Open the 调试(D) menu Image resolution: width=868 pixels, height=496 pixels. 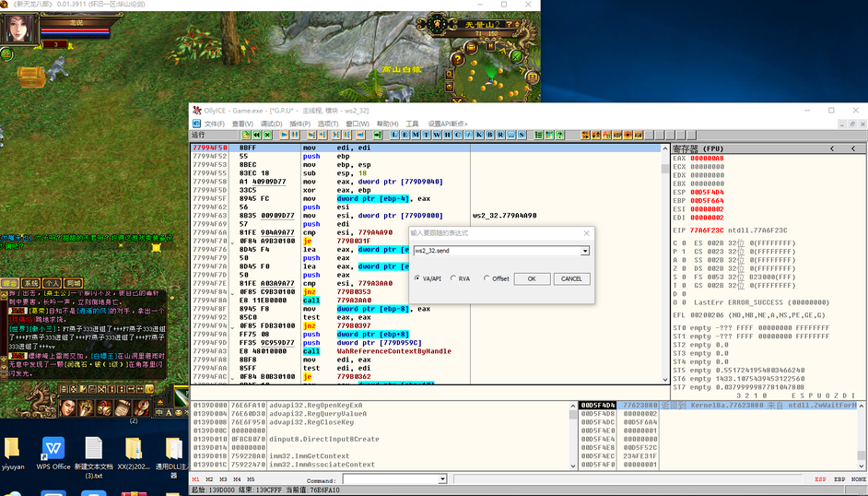click(271, 124)
